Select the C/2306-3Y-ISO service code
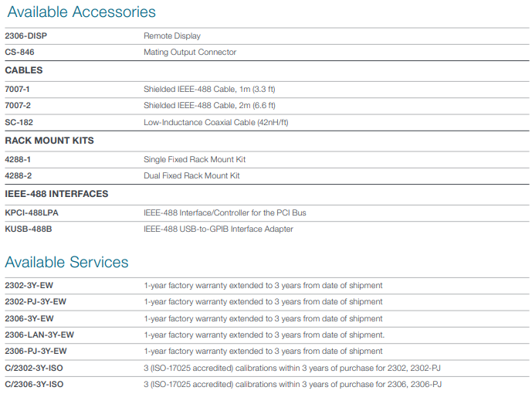Viewport: 532px width, 411px height. (34, 384)
